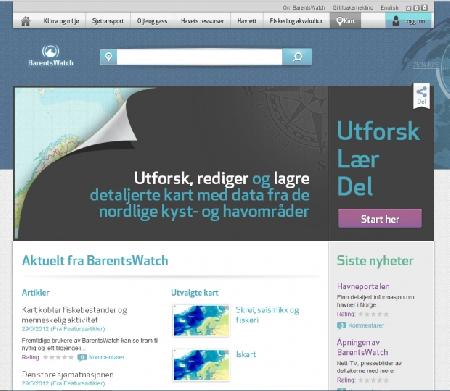Follow the Tilbakemelding link at top
The image size is (450, 391).
[x=353, y=7]
